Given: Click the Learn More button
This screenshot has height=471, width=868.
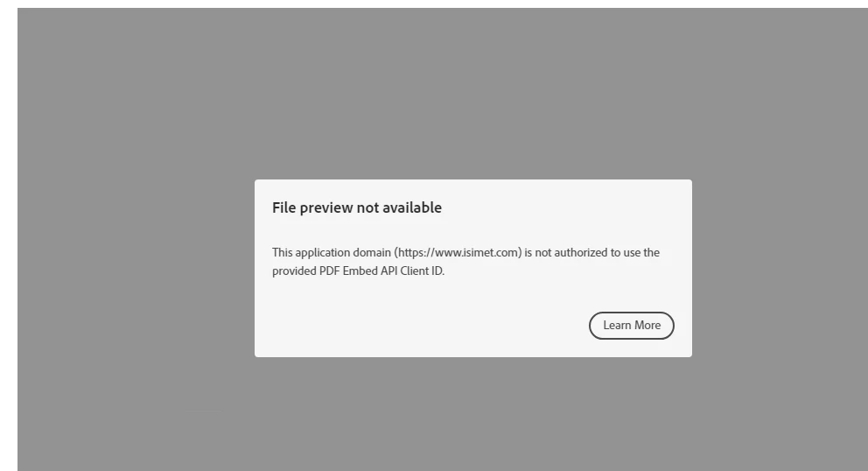Looking at the screenshot, I should 631,326.
